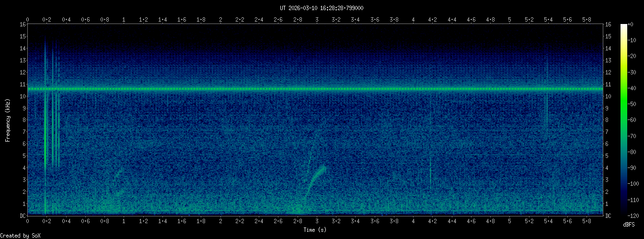Click the dBFS label below the color bar

[629, 225]
